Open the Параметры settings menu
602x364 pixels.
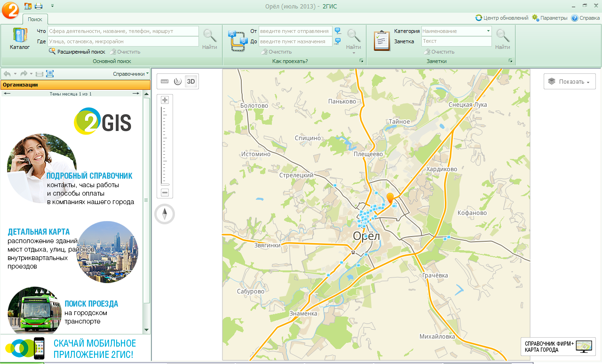coord(549,18)
